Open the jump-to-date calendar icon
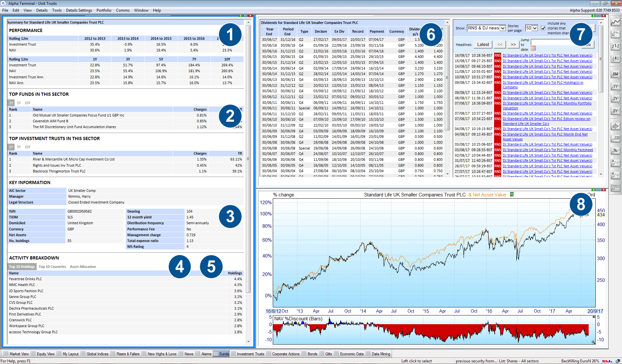 pyautogui.click(x=533, y=49)
